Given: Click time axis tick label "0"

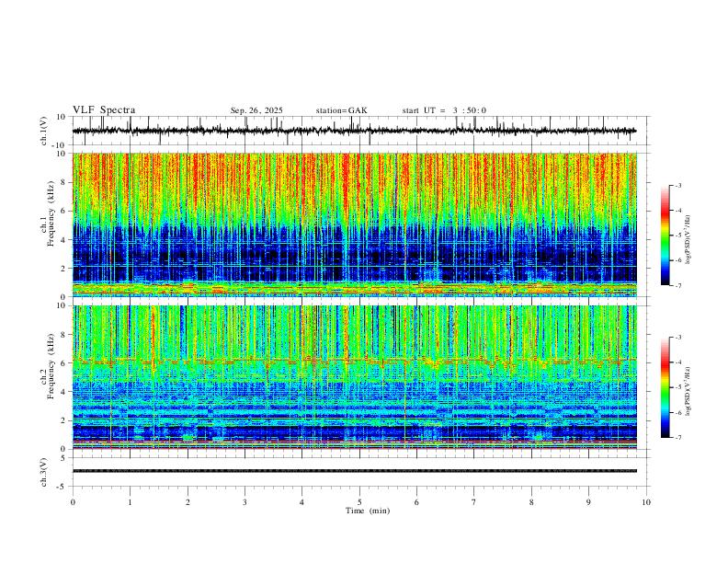Looking at the screenshot, I should point(73,502).
